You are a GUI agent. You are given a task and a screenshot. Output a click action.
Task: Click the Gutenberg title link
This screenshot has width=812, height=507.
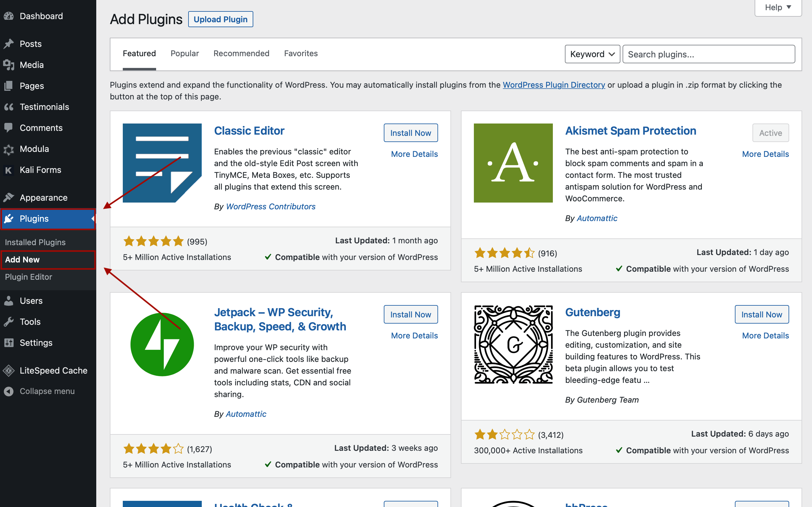tap(593, 312)
